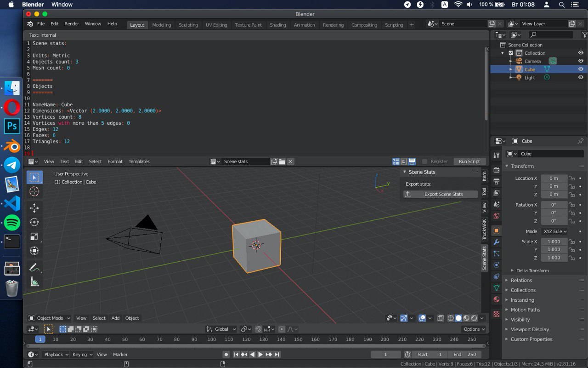Enable the Register checkbox
588x368 pixels.
point(424,161)
